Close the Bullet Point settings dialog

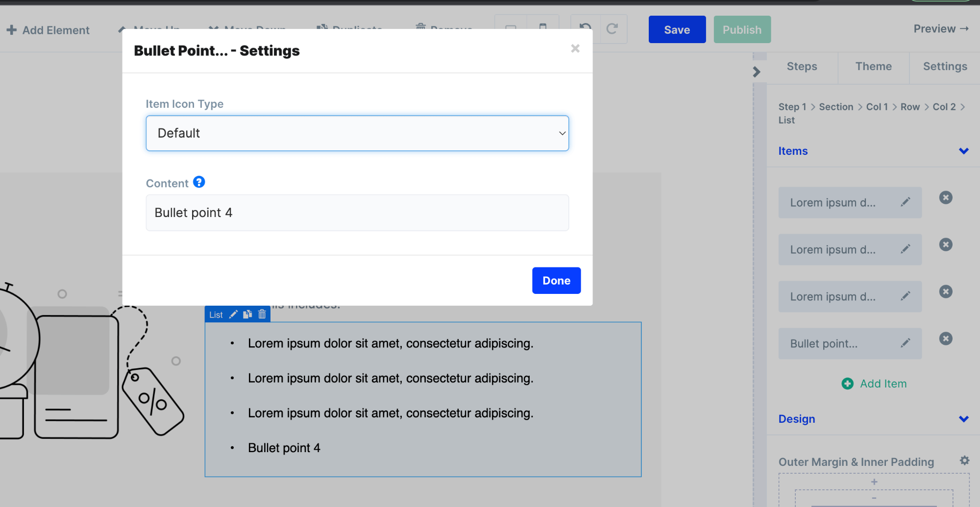coord(575,48)
